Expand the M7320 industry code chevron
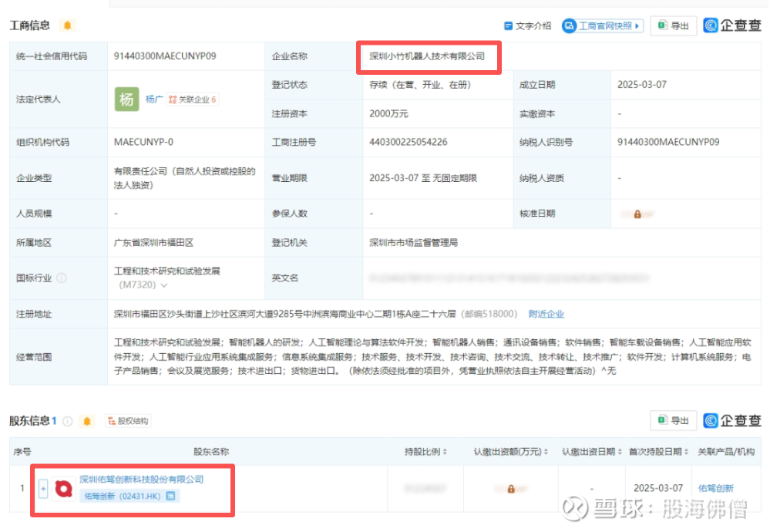Image resolution: width=770 pixels, height=532 pixels. click(164, 285)
